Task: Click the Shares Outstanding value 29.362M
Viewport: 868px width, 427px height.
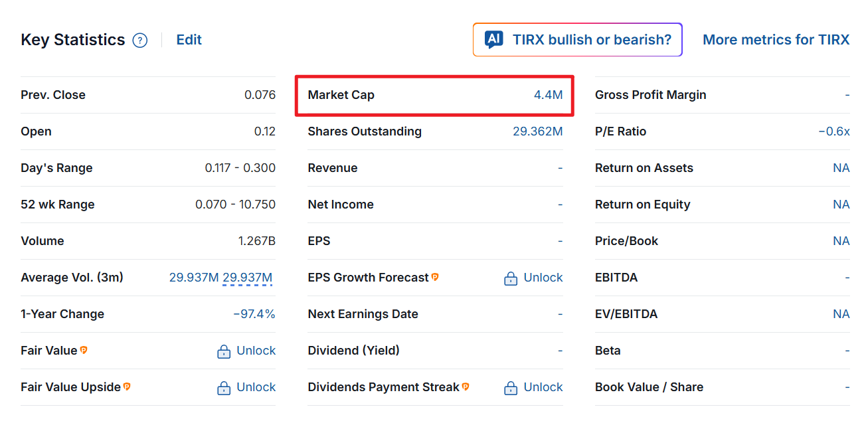Action: [x=537, y=131]
